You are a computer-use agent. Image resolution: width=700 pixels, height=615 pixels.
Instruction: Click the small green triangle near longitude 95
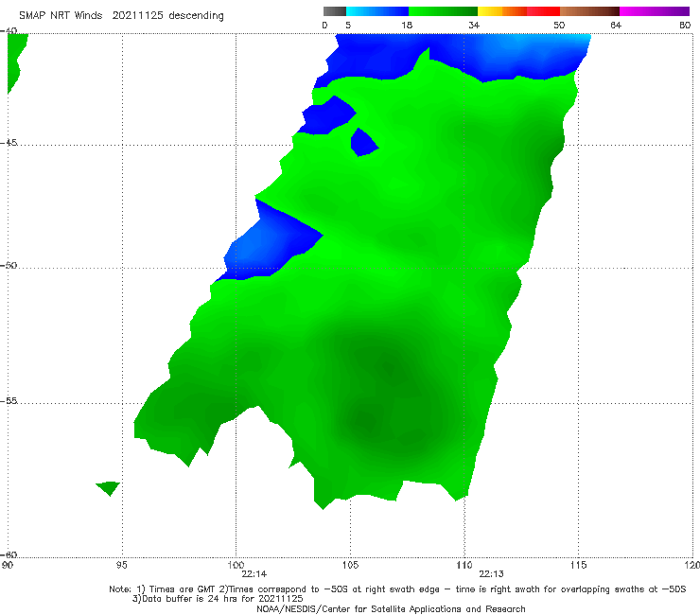pyautogui.click(x=109, y=487)
